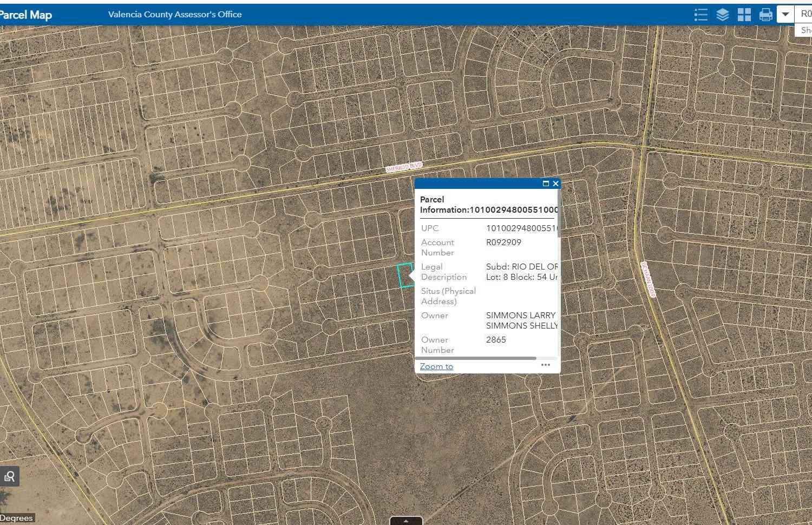The height and width of the screenshot is (525, 812).
Task: Click the Degrees coordinate readout
Action: [x=16, y=519]
